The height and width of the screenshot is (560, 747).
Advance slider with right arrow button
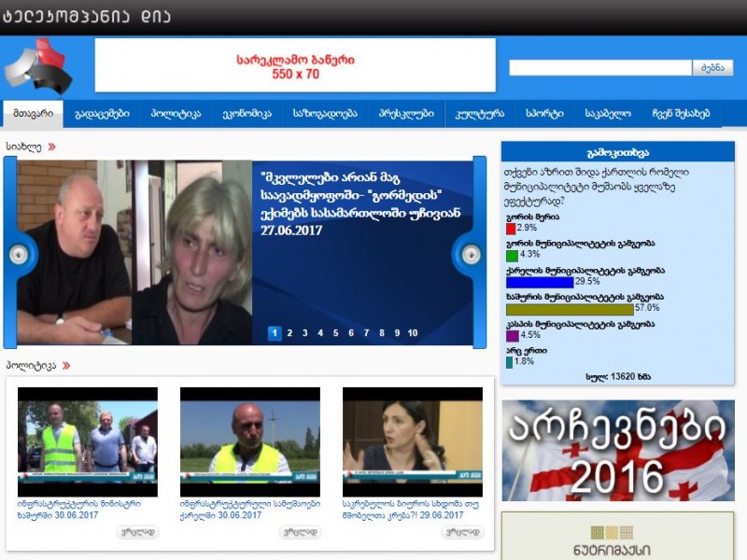click(x=468, y=254)
